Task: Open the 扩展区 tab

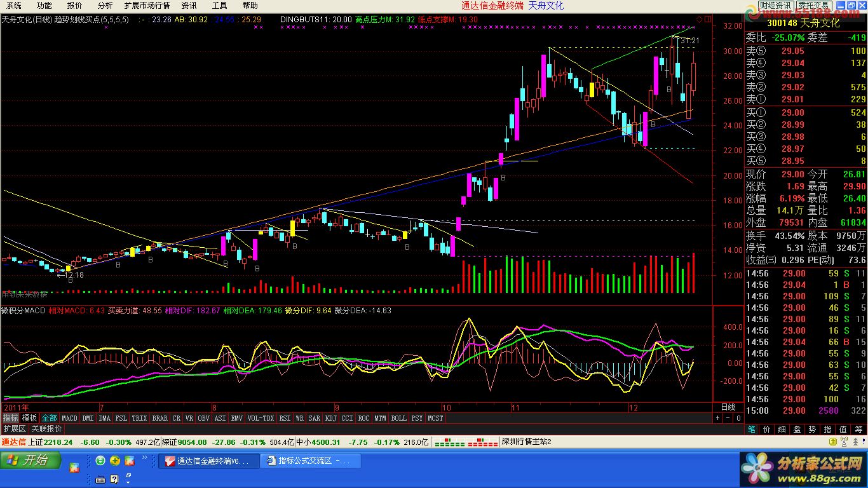Action: [15, 429]
